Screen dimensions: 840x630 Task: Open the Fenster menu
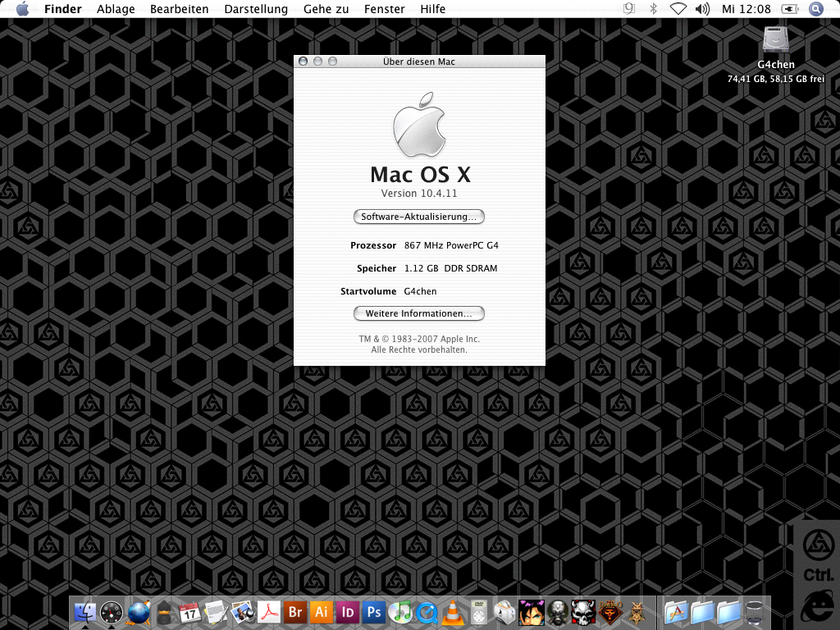tap(384, 9)
